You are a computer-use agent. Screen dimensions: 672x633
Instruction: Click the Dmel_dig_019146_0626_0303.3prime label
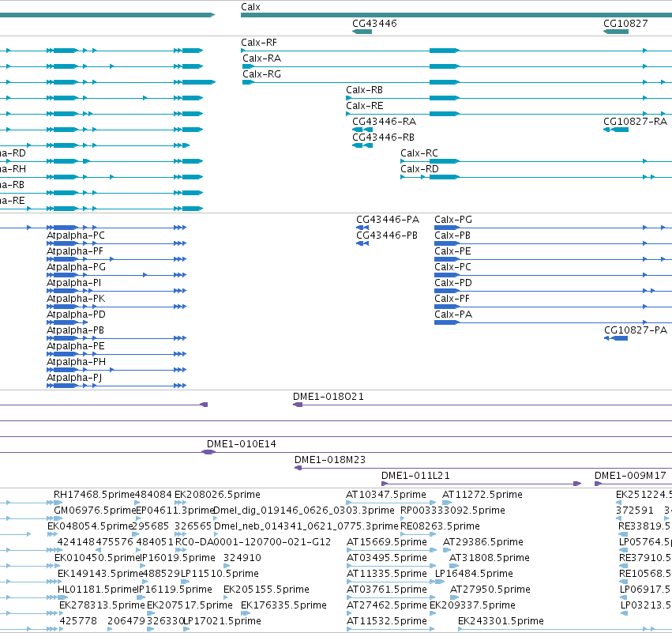[304, 511]
